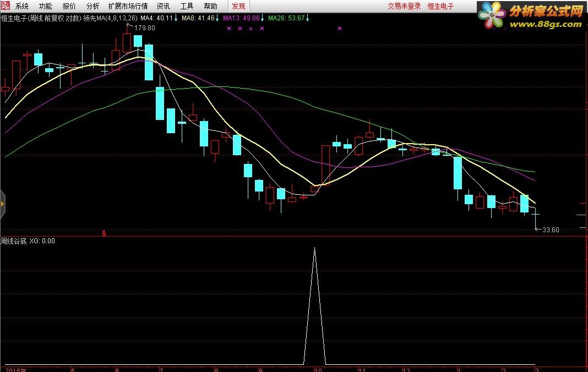Click the XG: 0.00 value label
The width and height of the screenshot is (588, 372).
coord(42,240)
